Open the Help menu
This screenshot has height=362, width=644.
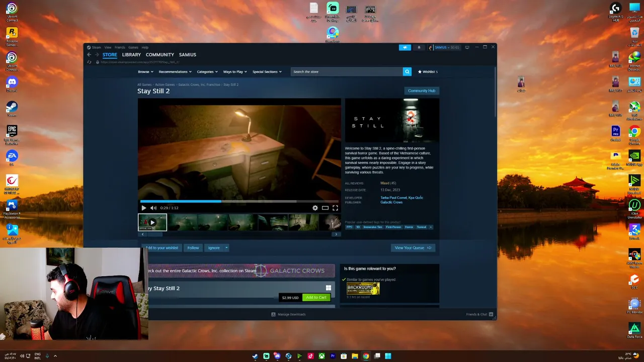tap(145, 47)
